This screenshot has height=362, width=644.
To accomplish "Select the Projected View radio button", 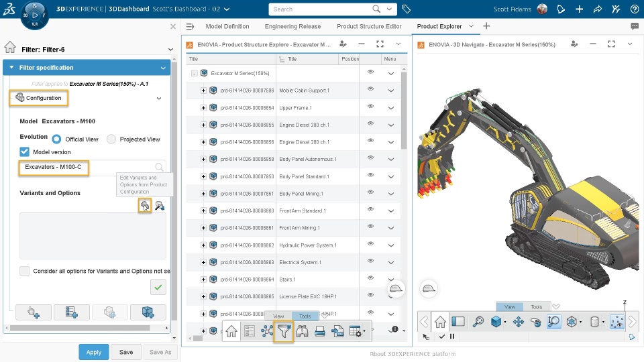I will click(111, 139).
